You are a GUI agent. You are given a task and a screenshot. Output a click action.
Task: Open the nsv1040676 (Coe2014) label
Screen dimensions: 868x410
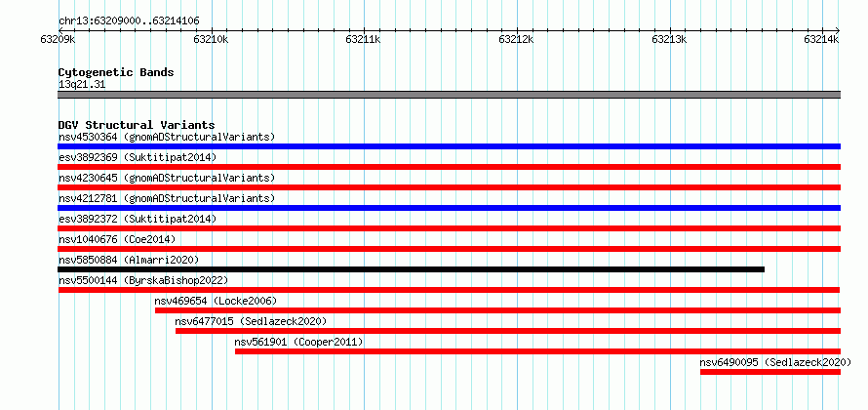click(117, 239)
